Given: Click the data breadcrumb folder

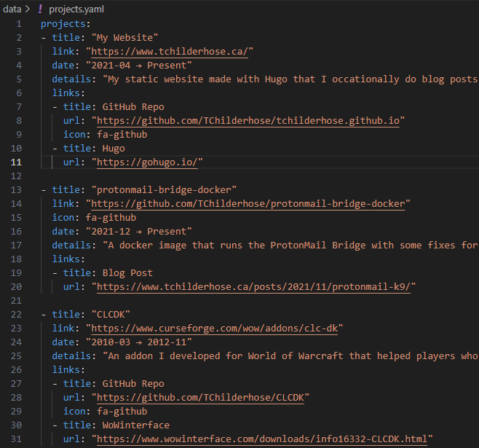Looking at the screenshot, I should coord(12,9).
